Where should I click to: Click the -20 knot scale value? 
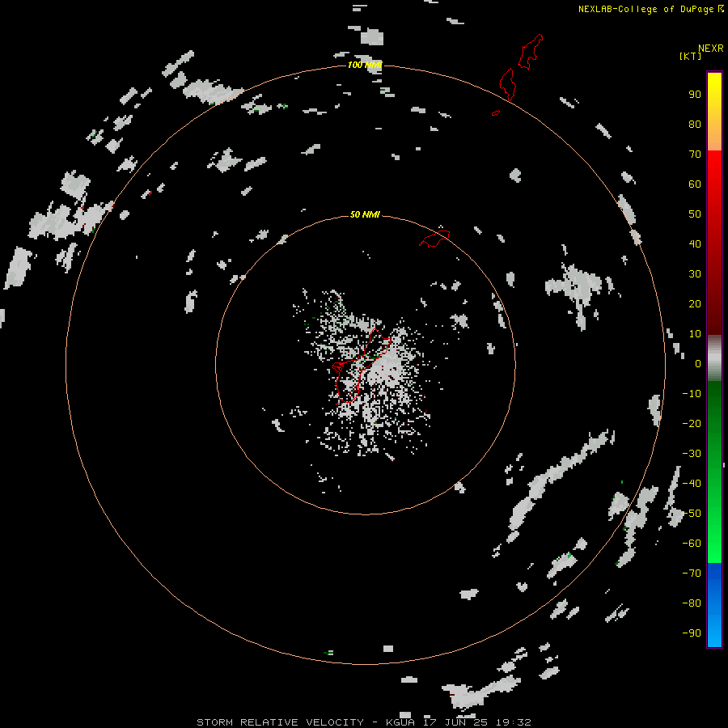(x=692, y=423)
